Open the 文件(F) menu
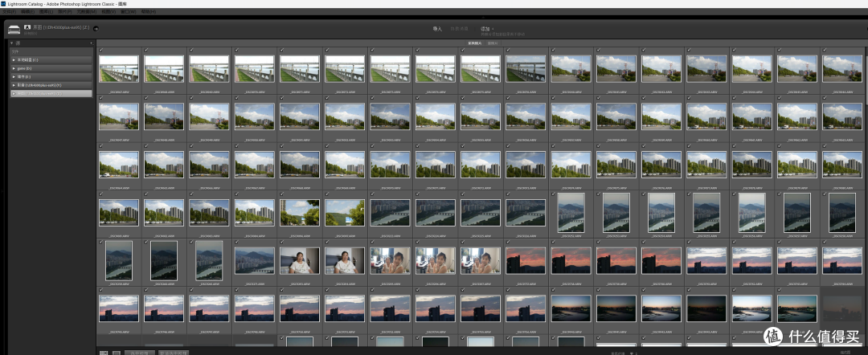 tap(10, 11)
